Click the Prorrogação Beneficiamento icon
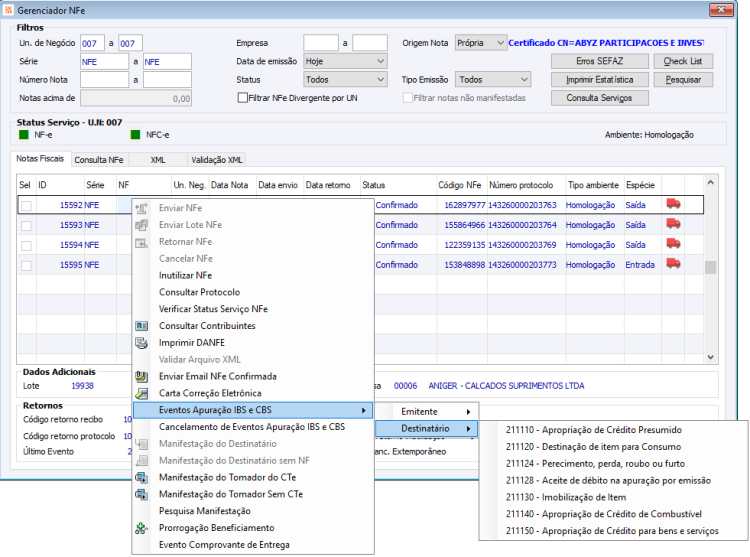Viewport: 750px width, 557px height. pyautogui.click(x=142, y=528)
